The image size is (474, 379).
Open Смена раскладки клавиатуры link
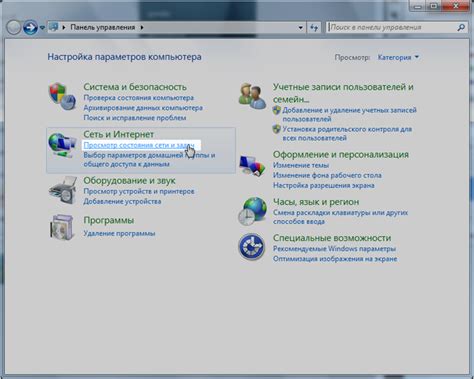[340, 217]
